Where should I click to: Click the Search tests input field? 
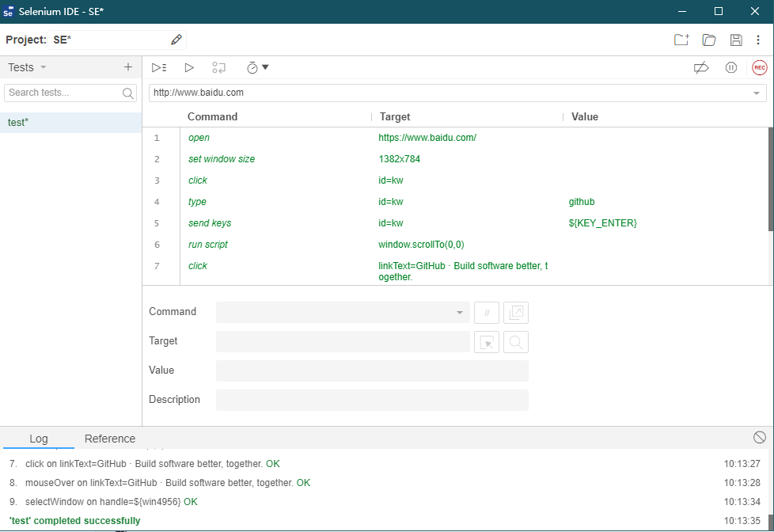[63, 93]
